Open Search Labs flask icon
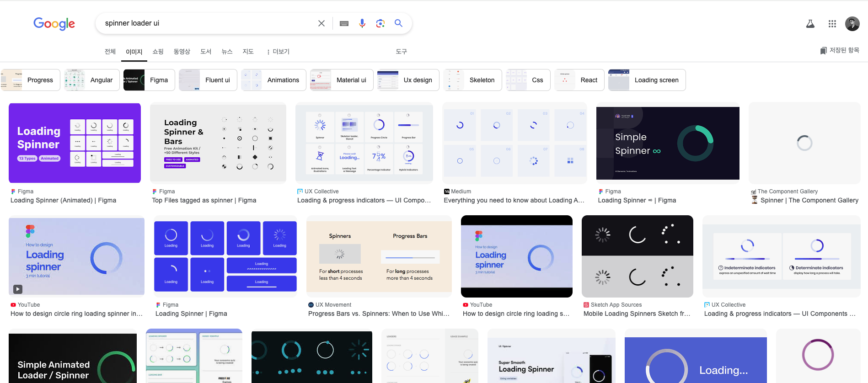The image size is (868, 383). click(x=810, y=24)
